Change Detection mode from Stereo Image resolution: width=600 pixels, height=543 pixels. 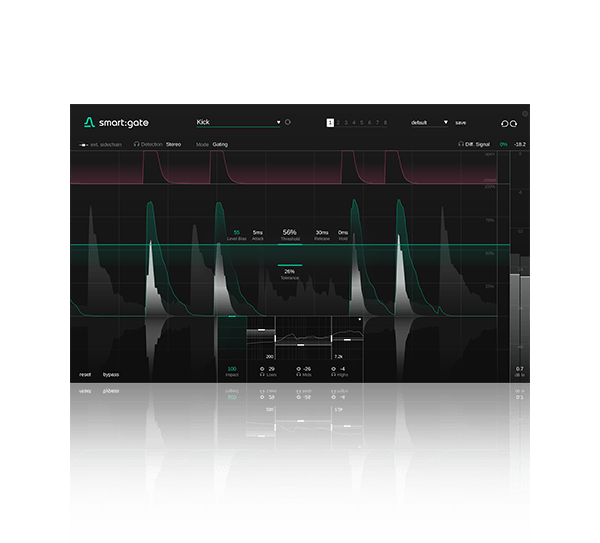tap(173, 144)
